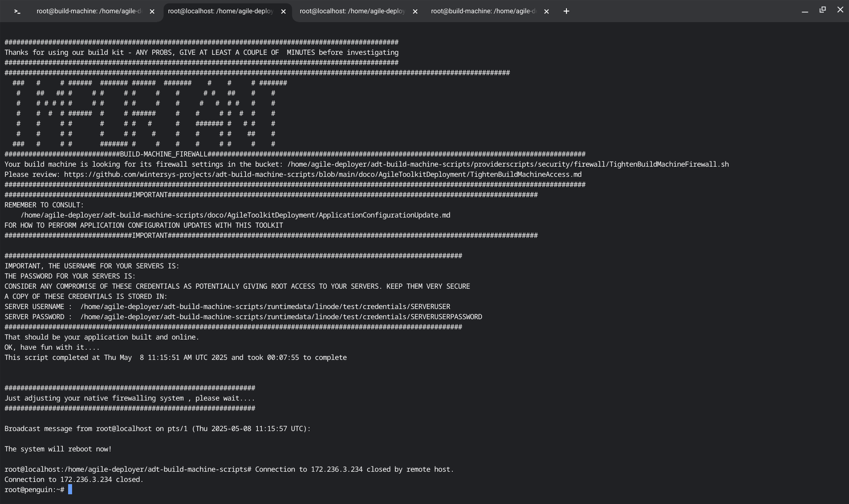Switch to the first root@build-machine tab

pos(88,11)
